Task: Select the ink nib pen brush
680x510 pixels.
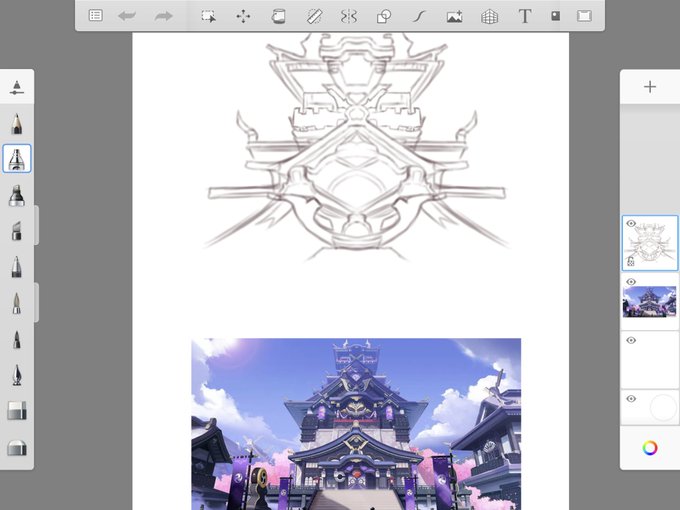Action: coord(16,375)
